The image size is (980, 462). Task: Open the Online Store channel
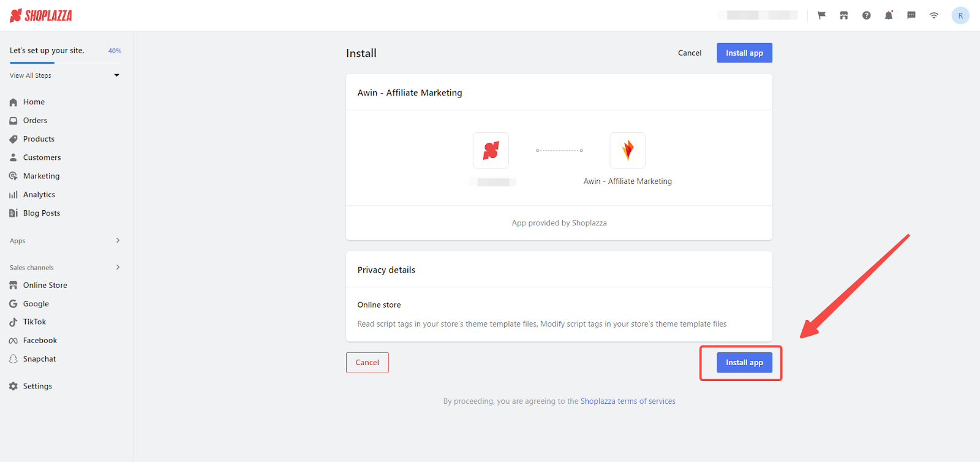click(45, 286)
